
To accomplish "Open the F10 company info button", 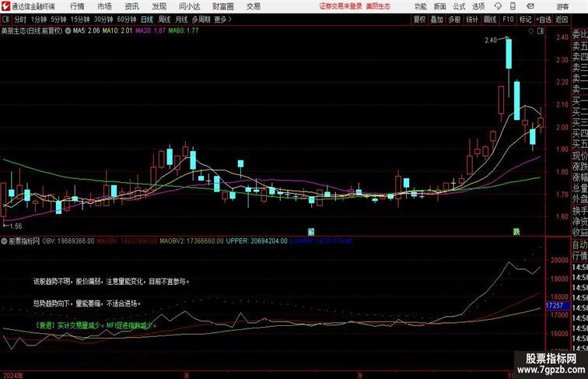I will pos(508,19).
